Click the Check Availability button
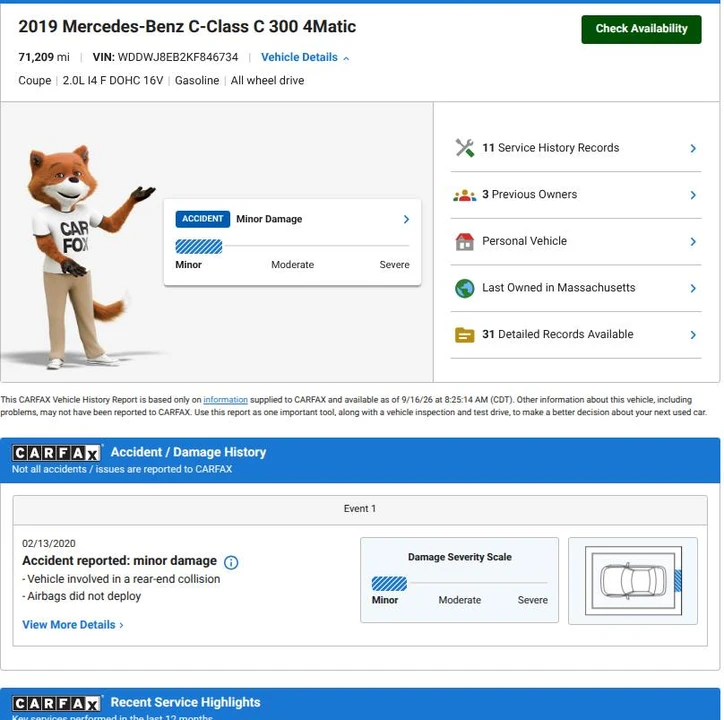The width and height of the screenshot is (724, 720). tap(641, 29)
